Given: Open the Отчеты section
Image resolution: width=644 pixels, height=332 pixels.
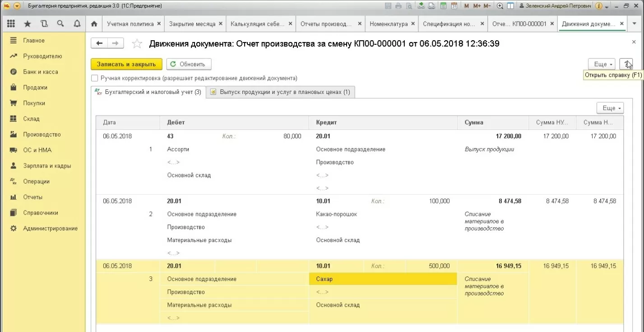Looking at the screenshot, I should tap(32, 197).
